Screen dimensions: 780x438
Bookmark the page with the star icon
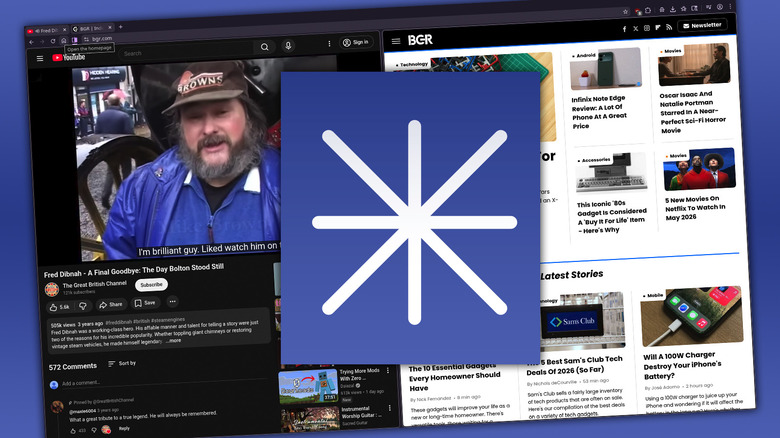pyautogui.click(x=625, y=12)
